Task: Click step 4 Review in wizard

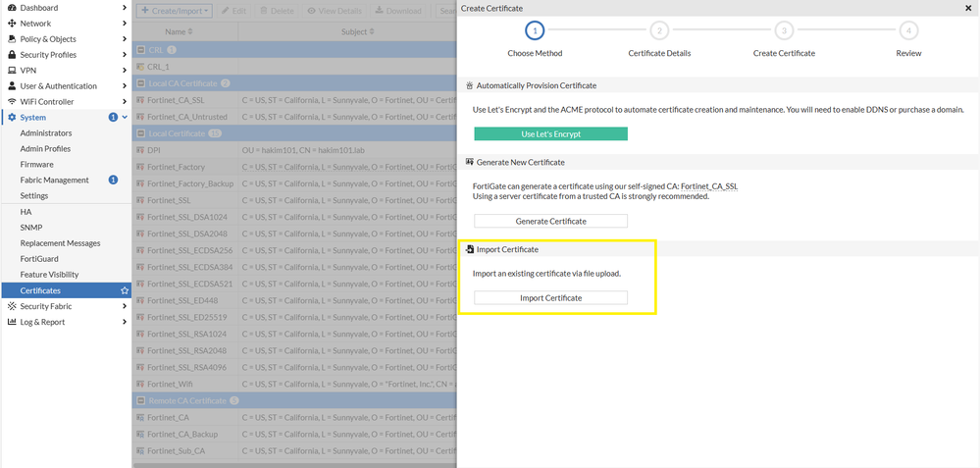Action: (x=908, y=39)
